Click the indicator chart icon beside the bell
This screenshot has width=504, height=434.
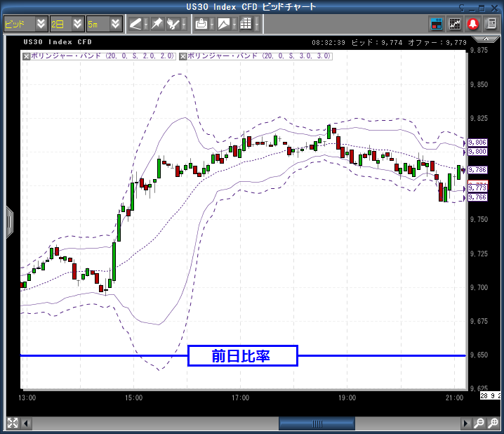(x=455, y=24)
